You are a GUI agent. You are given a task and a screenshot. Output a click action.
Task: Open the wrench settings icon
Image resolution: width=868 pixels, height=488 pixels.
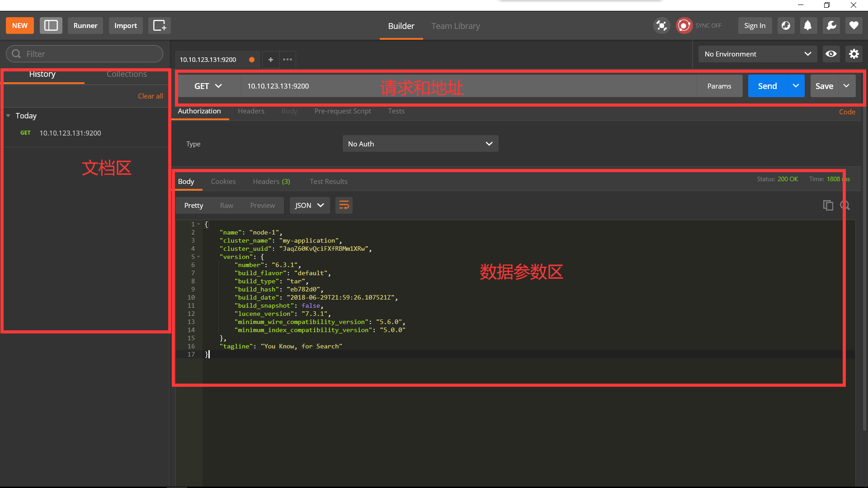(831, 26)
